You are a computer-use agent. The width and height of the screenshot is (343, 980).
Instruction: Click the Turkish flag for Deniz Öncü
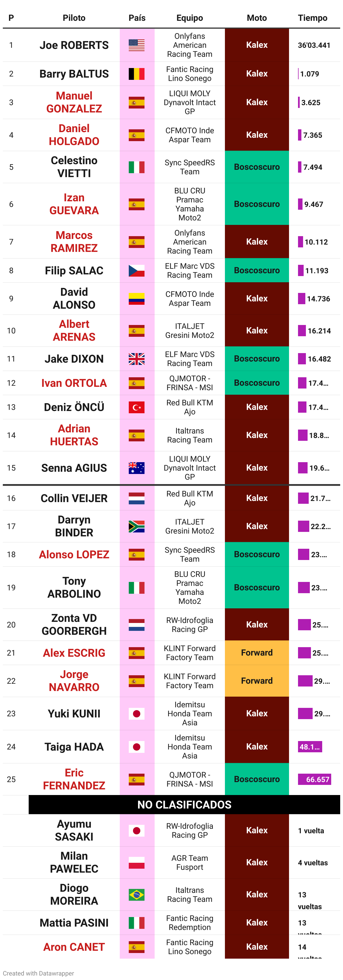click(x=137, y=407)
